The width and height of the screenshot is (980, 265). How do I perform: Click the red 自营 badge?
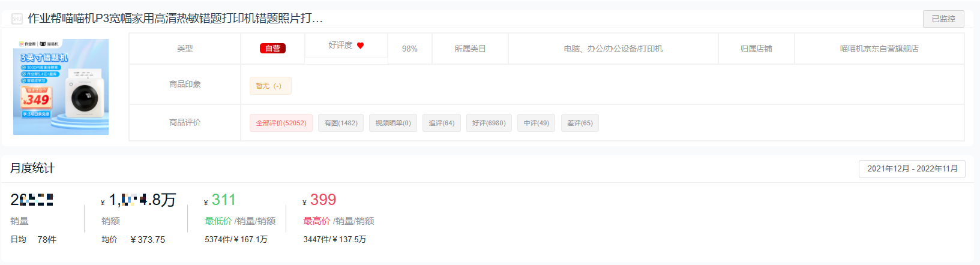click(x=272, y=49)
